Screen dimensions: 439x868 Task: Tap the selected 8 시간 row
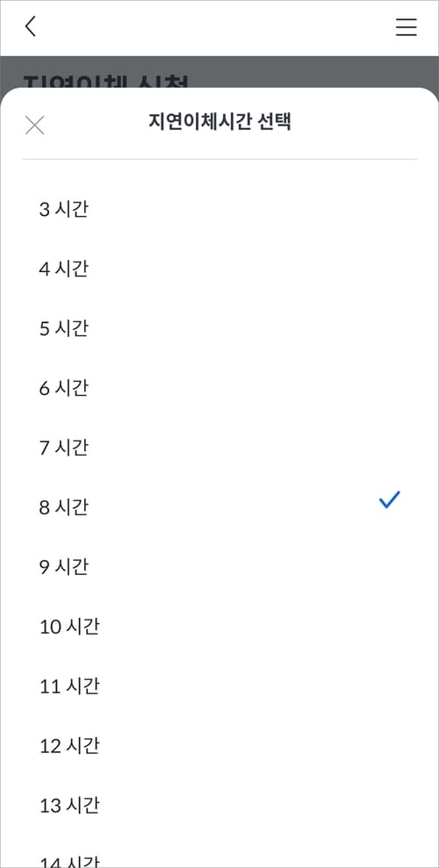pyautogui.click(x=219, y=507)
